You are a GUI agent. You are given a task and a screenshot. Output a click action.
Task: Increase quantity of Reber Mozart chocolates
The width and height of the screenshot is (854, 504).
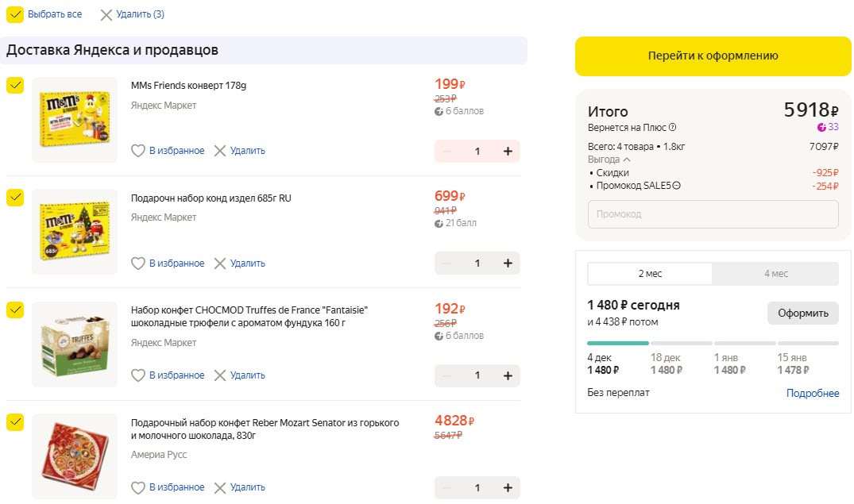click(508, 487)
